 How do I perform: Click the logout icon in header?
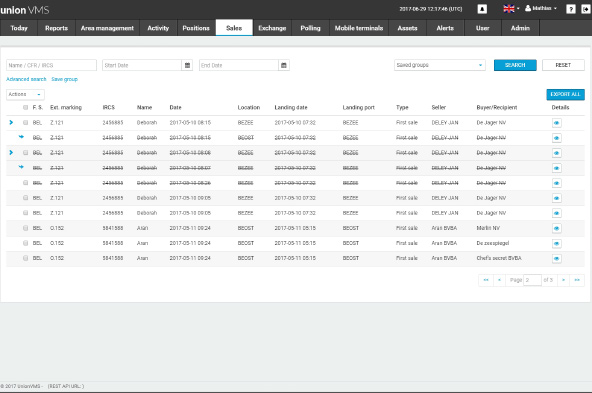[586, 9]
